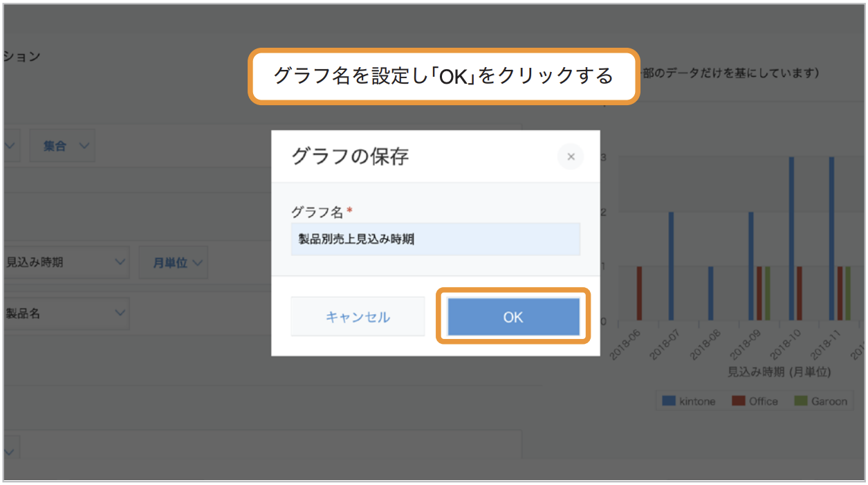Image resolution: width=868 pixels, height=485 pixels.
Task: Click the Garoon legend label text
Action: point(829,401)
